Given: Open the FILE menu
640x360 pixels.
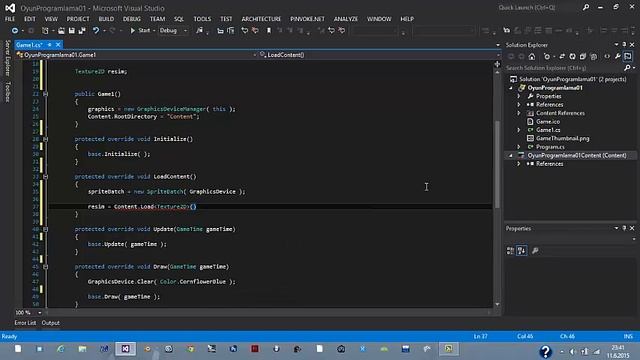Looking at the screenshot, I should coord(10,19).
